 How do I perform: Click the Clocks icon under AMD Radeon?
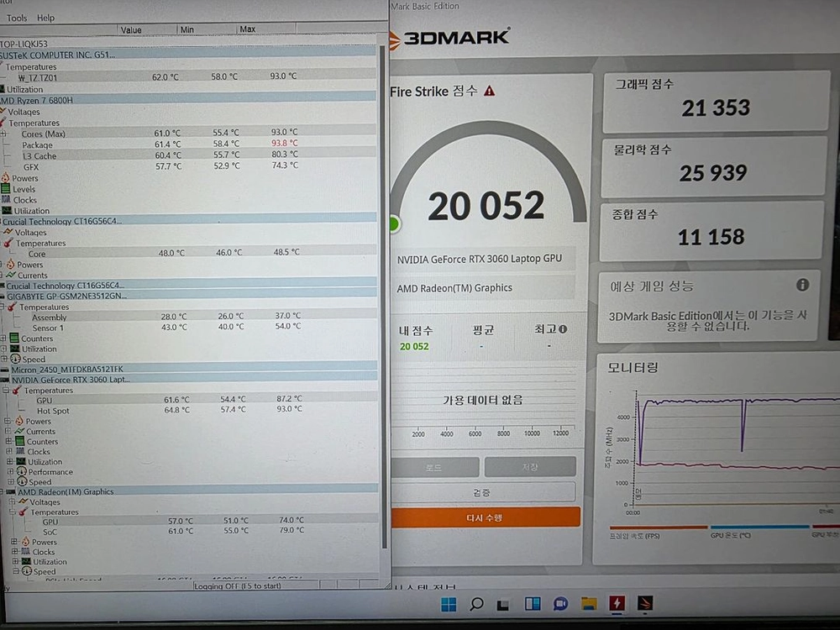point(26,551)
